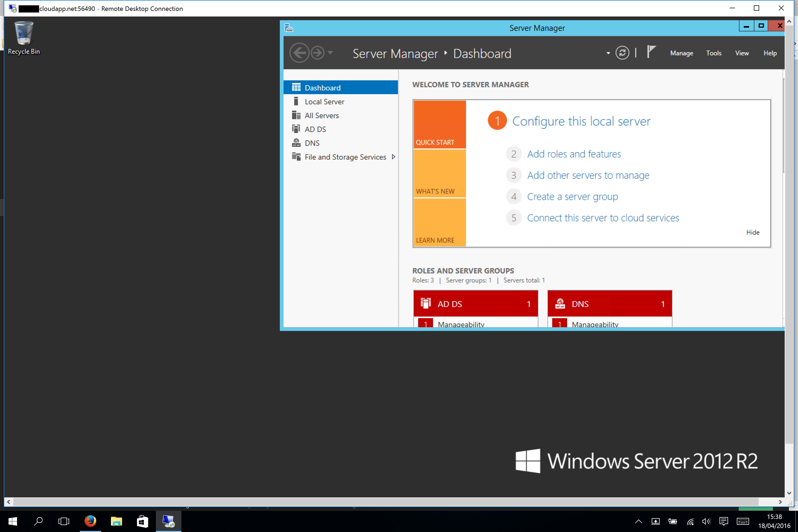Open the Help menu
The width and height of the screenshot is (798, 532).
coord(770,53)
